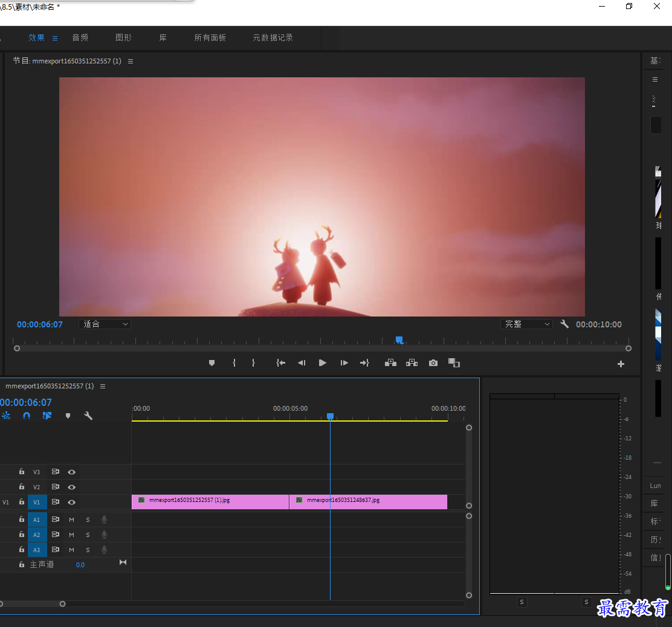
Task: Open program monitor settings wrench
Action: pos(564,324)
